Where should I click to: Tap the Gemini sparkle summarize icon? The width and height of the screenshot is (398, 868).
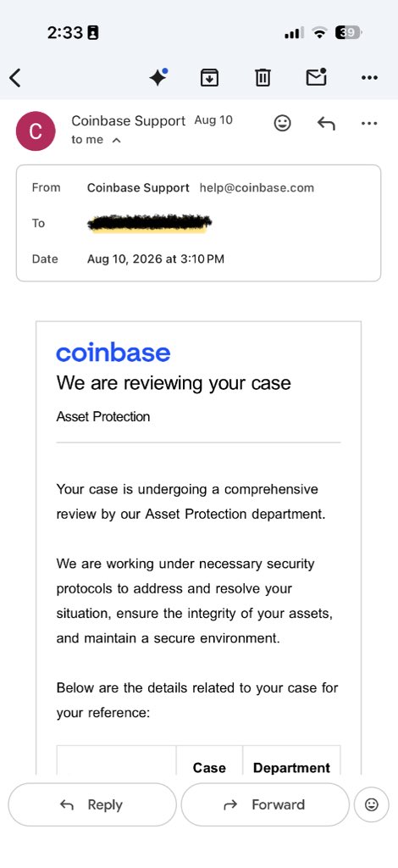[x=158, y=77]
